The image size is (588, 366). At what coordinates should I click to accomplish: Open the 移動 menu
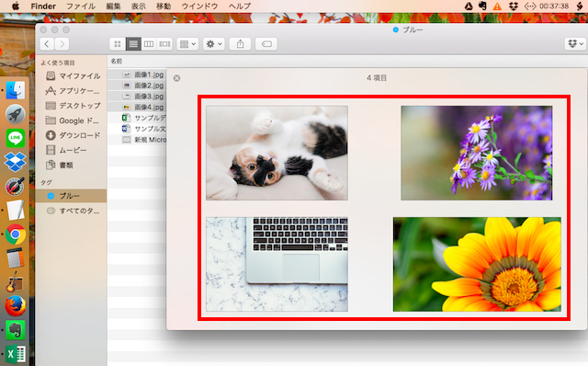tap(164, 6)
